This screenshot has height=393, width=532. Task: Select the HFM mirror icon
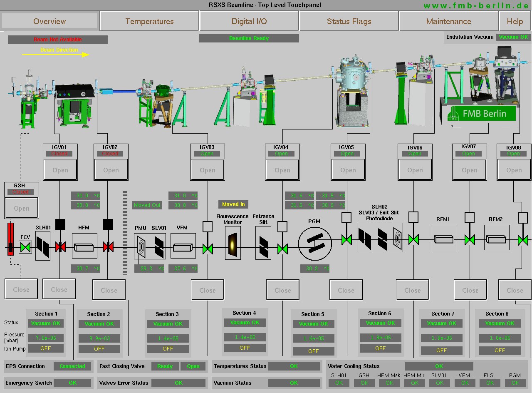tap(84, 247)
